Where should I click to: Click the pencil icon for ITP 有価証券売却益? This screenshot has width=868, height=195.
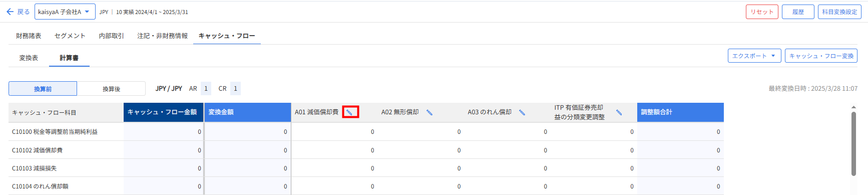[x=619, y=112]
